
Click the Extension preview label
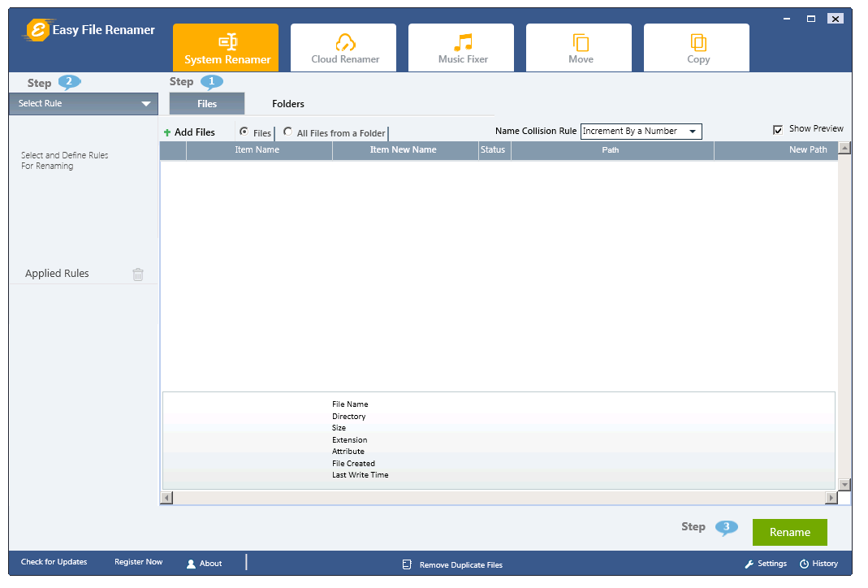click(x=349, y=439)
